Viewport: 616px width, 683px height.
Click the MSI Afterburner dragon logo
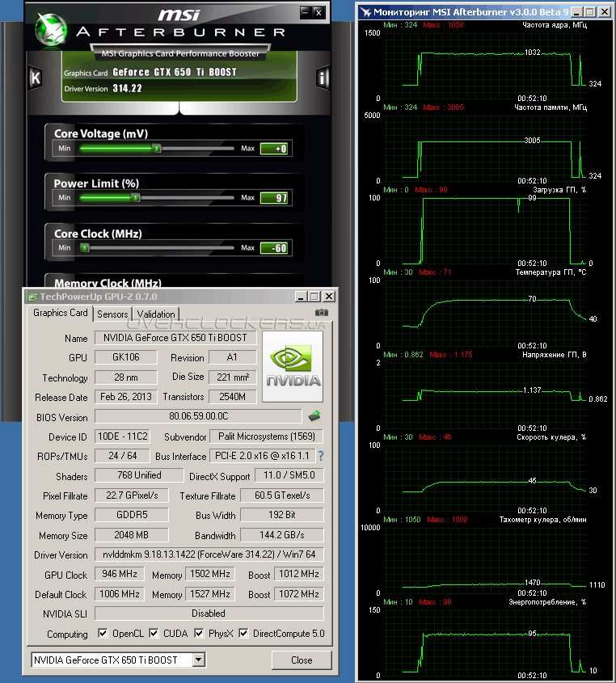pos(52,29)
